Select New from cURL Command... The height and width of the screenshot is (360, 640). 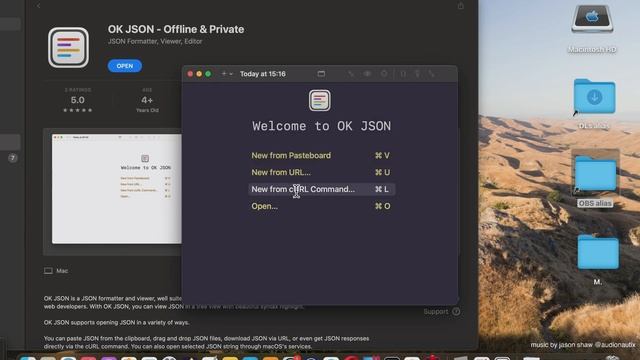(x=321, y=189)
